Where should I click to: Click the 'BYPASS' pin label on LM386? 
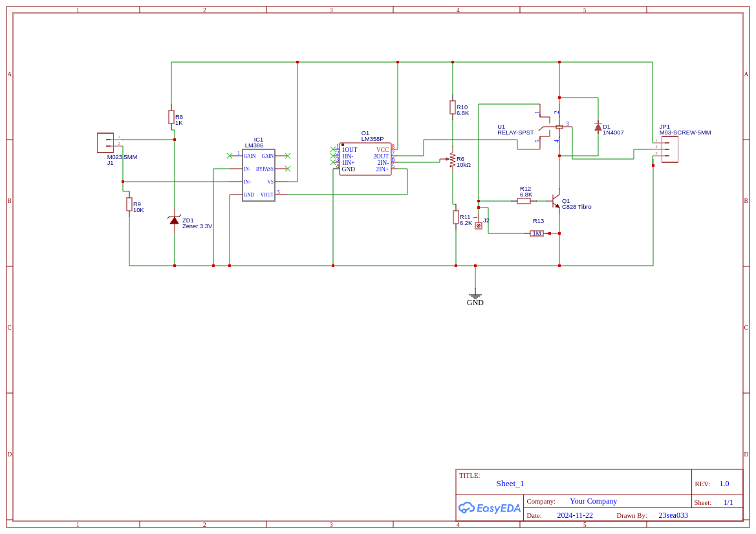[x=265, y=169]
